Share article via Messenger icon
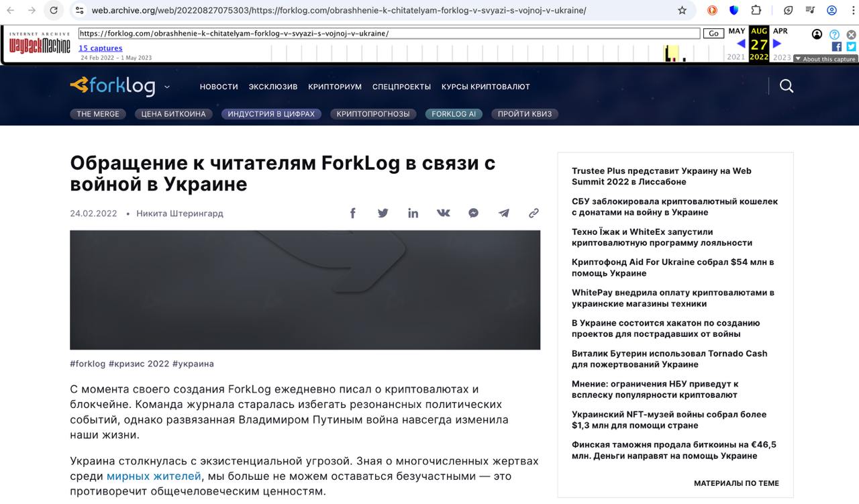The width and height of the screenshot is (859, 504). [473, 213]
